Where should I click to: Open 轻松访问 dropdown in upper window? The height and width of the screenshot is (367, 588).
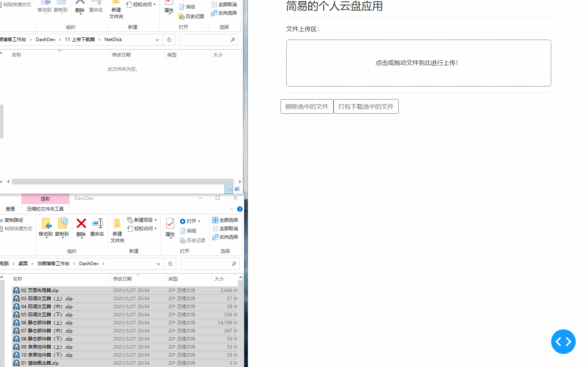tap(141, 5)
